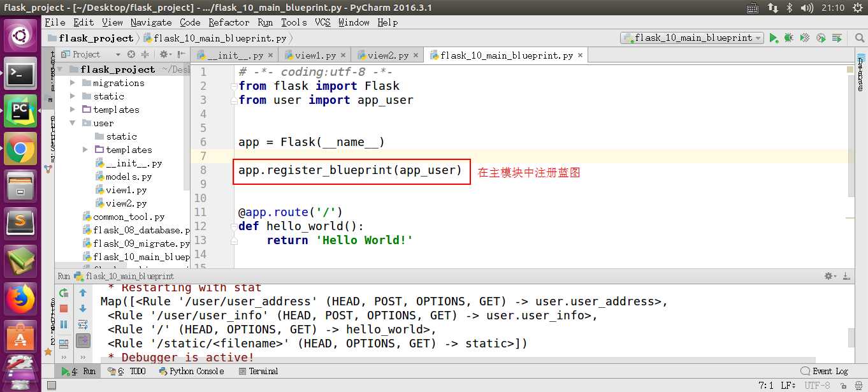Collapse the hello_world function fold
This screenshot has height=392, width=868.
pos(234,226)
